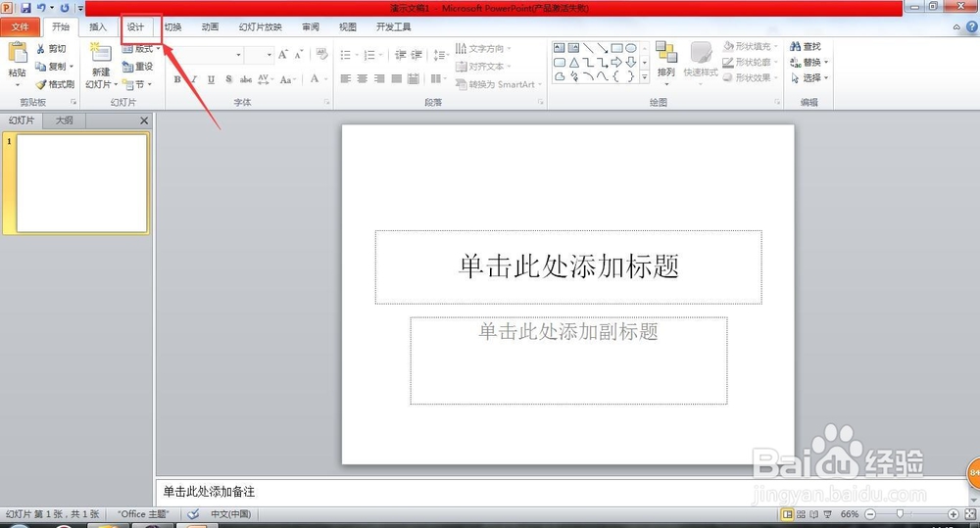Switch to the 动画 animations tab
The image size is (980, 528).
[x=211, y=26]
